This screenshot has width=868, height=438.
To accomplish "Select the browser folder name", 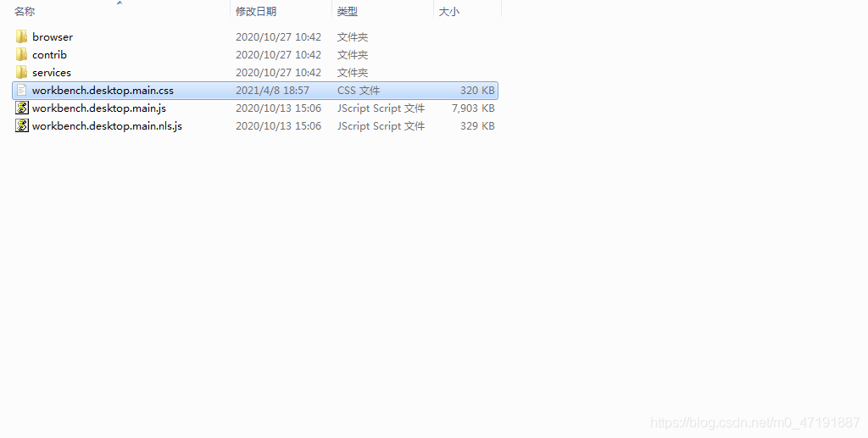I will pyautogui.click(x=53, y=37).
